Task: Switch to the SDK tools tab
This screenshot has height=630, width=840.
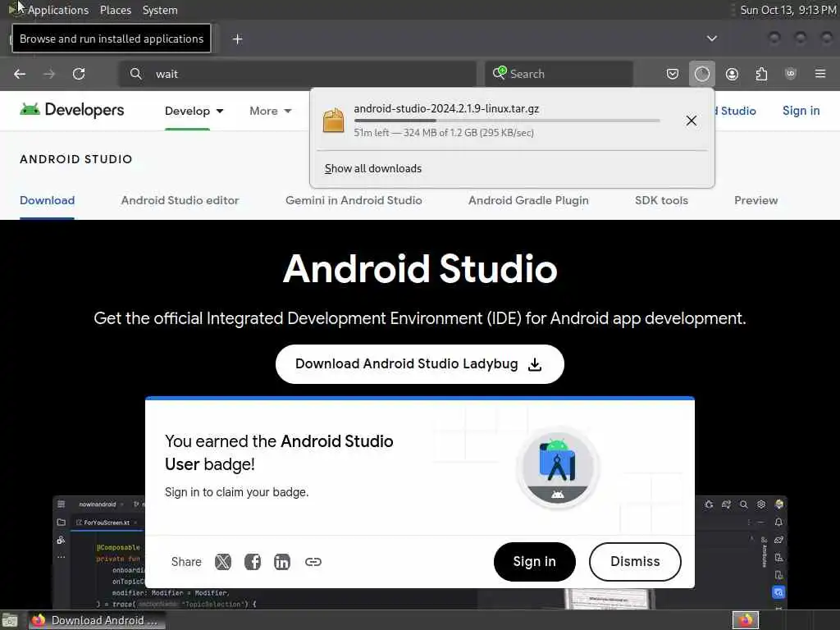Action: pos(662,200)
